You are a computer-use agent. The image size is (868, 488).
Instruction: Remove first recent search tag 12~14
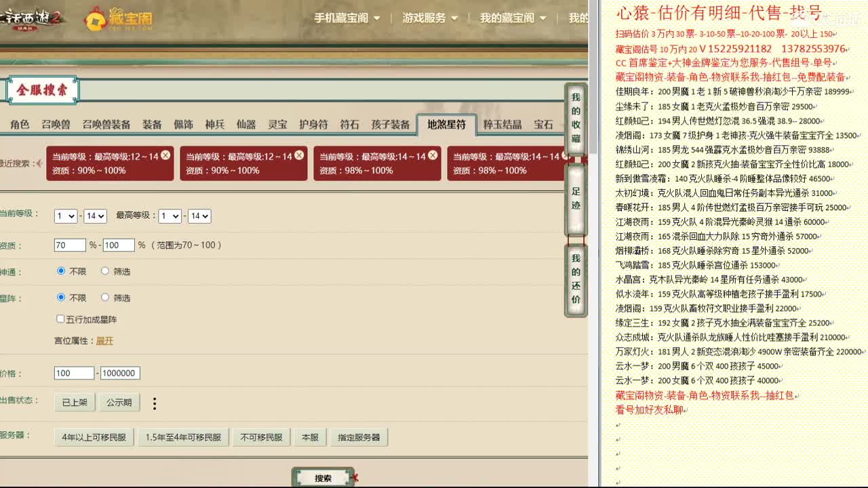(165, 155)
